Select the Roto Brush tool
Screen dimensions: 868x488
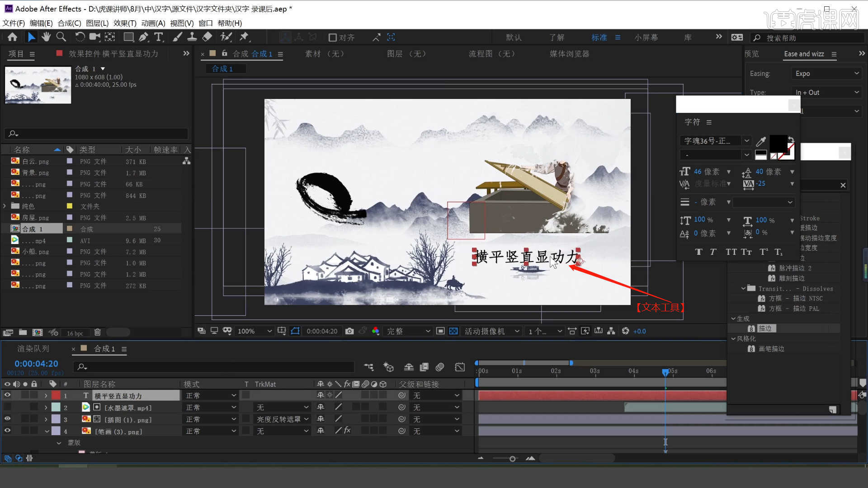(x=226, y=37)
